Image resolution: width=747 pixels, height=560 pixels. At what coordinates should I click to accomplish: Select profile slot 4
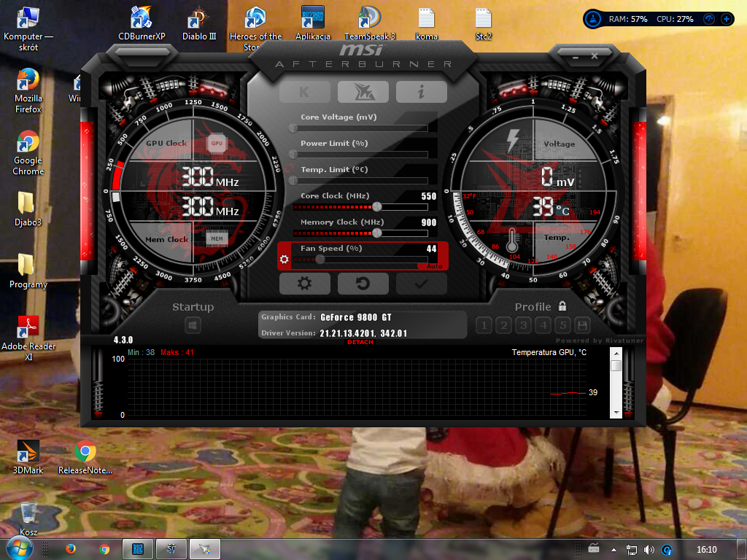[543, 326]
